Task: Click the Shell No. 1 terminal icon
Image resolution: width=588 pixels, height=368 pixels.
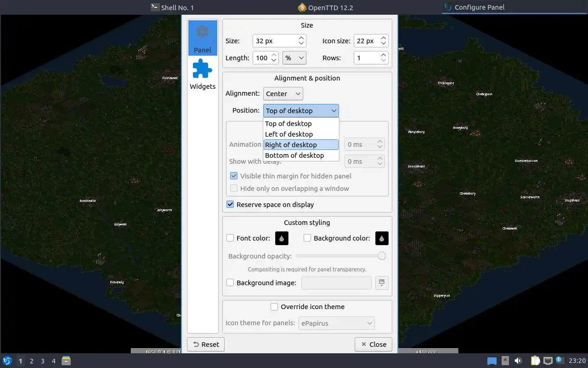Action: (x=155, y=7)
